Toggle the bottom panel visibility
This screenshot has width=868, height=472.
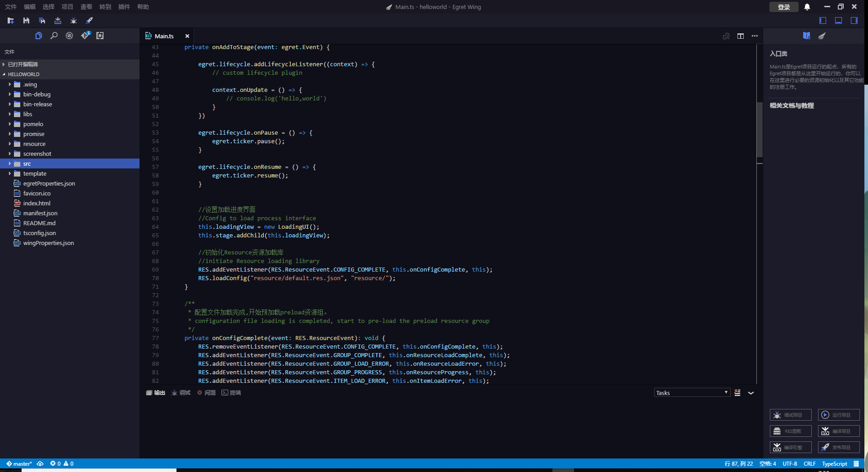(838, 21)
